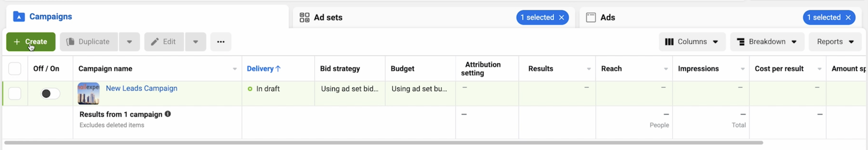Click the Ad sets grid icon
The height and width of the screenshot is (150, 868).
click(x=304, y=17)
